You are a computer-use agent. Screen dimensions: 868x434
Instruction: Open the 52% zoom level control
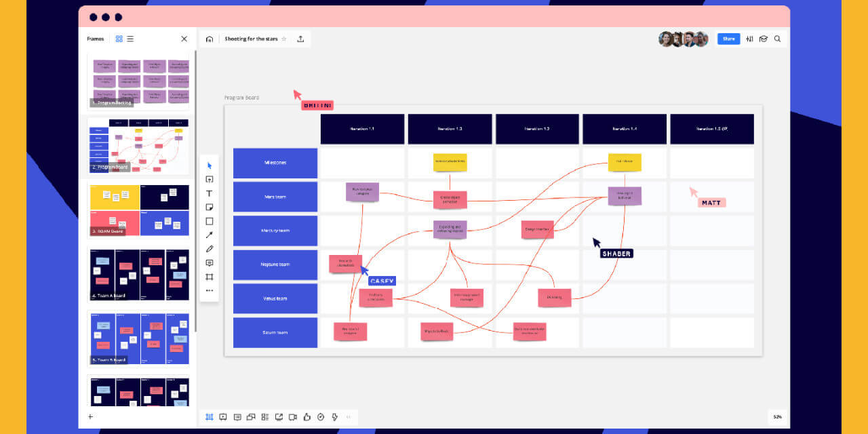777,417
